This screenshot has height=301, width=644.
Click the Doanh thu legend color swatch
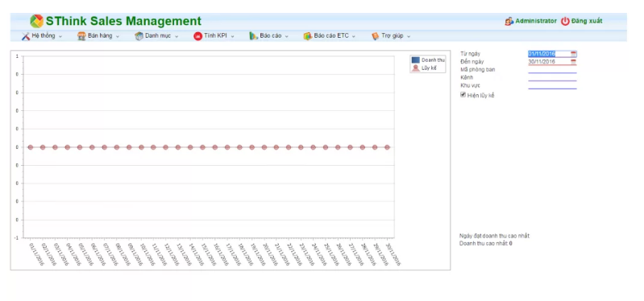point(416,60)
